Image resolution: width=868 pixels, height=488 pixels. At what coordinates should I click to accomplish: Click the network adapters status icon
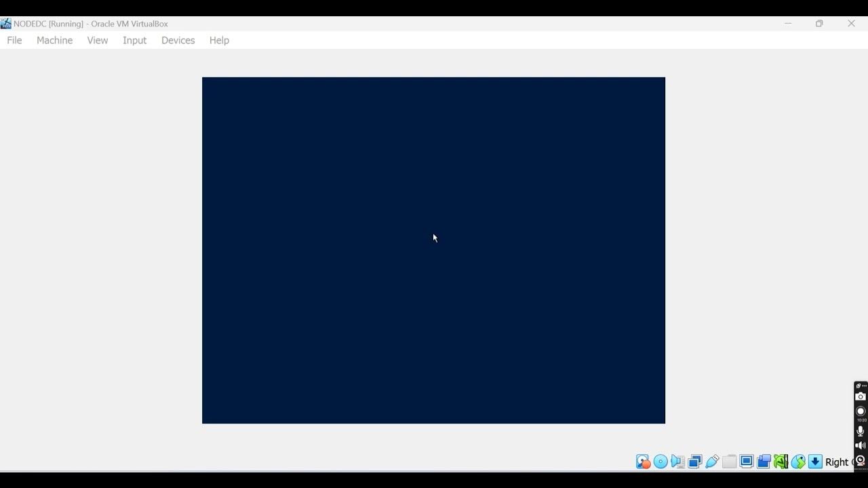(x=694, y=462)
